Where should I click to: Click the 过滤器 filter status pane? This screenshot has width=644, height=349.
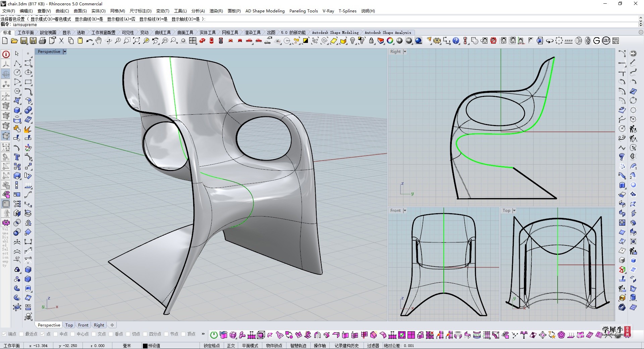[373, 346]
